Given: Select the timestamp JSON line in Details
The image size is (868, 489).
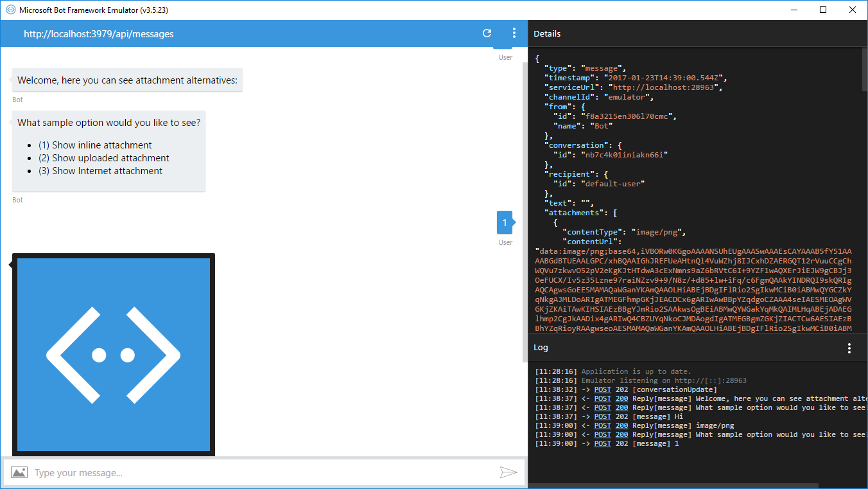Looking at the screenshot, I should coord(635,78).
